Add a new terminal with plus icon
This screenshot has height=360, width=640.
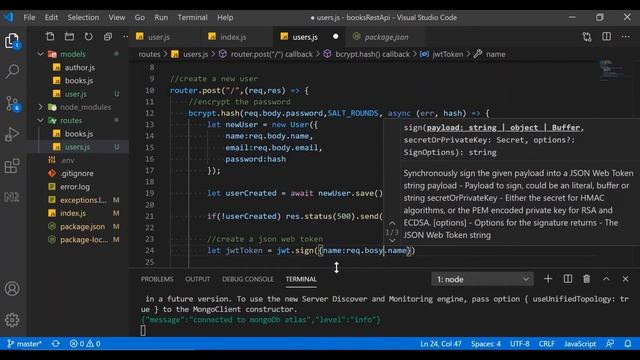(548, 279)
